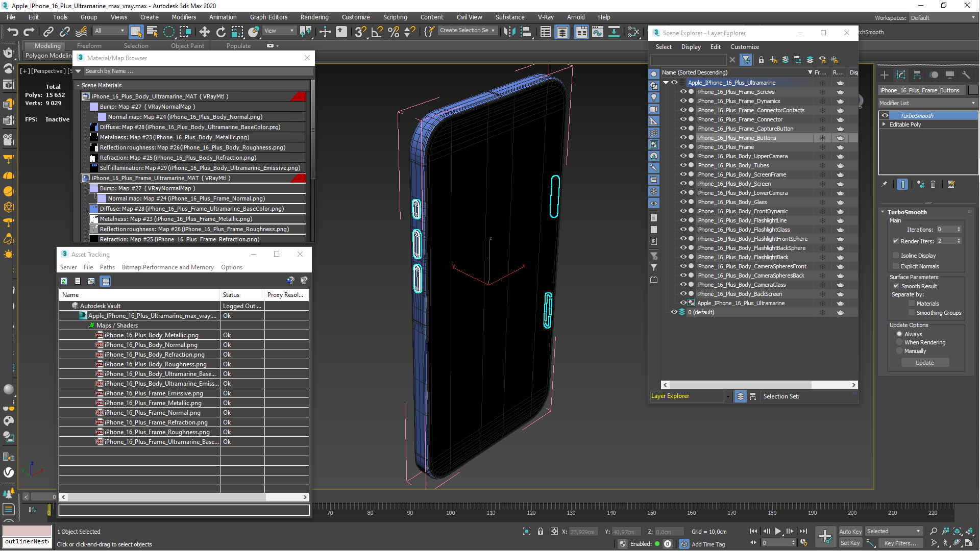Click the Snaps Toggle icon
The height and width of the screenshot is (551, 980).
click(361, 32)
